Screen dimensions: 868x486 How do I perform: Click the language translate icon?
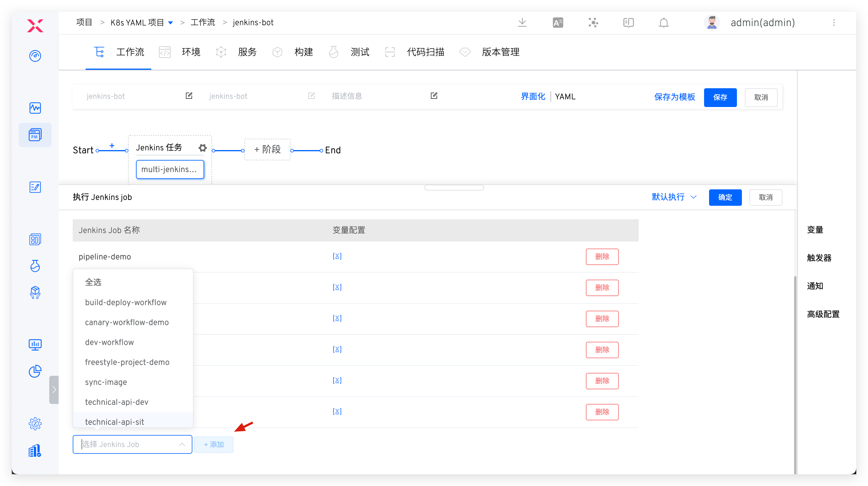tap(558, 23)
